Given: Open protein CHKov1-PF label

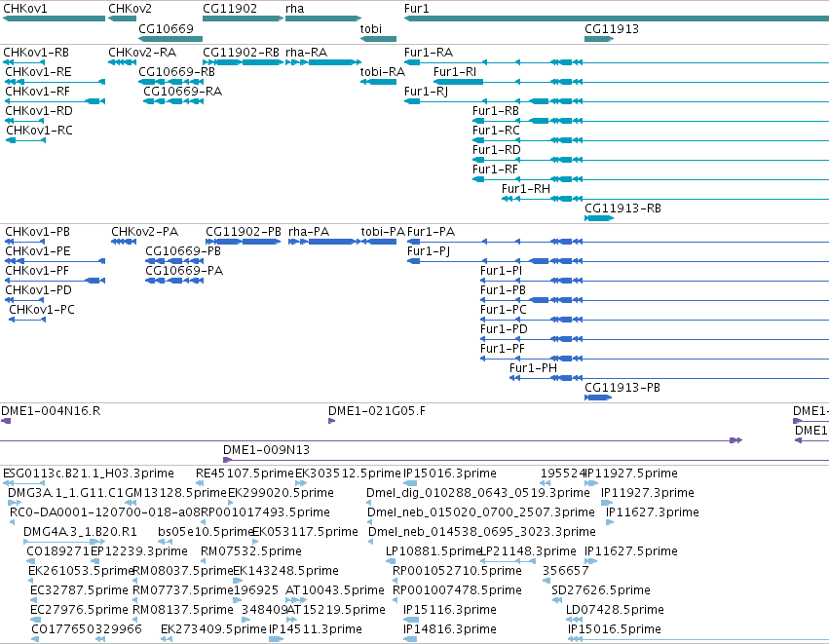Looking at the screenshot, I should coord(37,271).
